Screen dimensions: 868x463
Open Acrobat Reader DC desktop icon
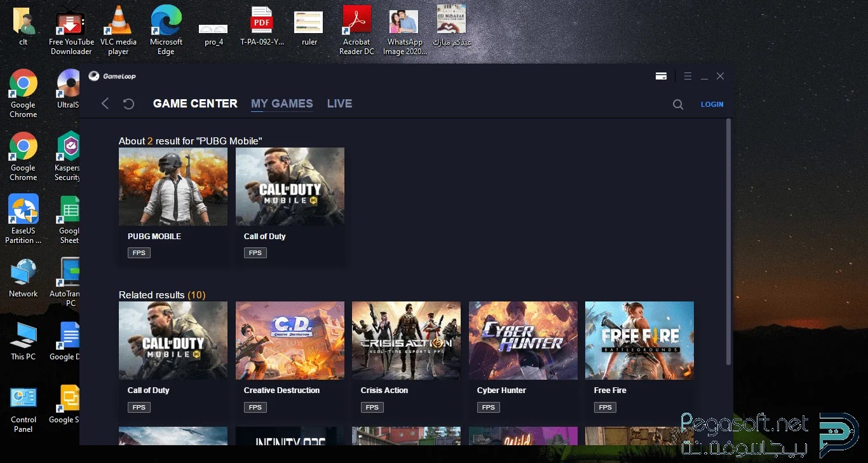pyautogui.click(x=356, y=31)
